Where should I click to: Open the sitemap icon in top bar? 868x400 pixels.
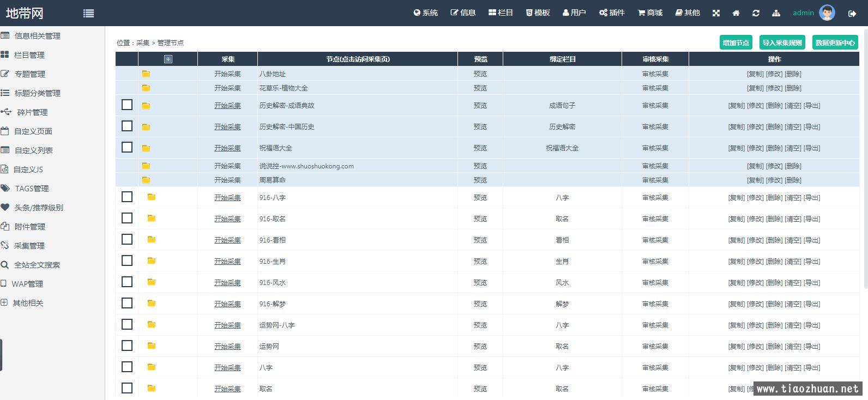click(x=776, y=13)
